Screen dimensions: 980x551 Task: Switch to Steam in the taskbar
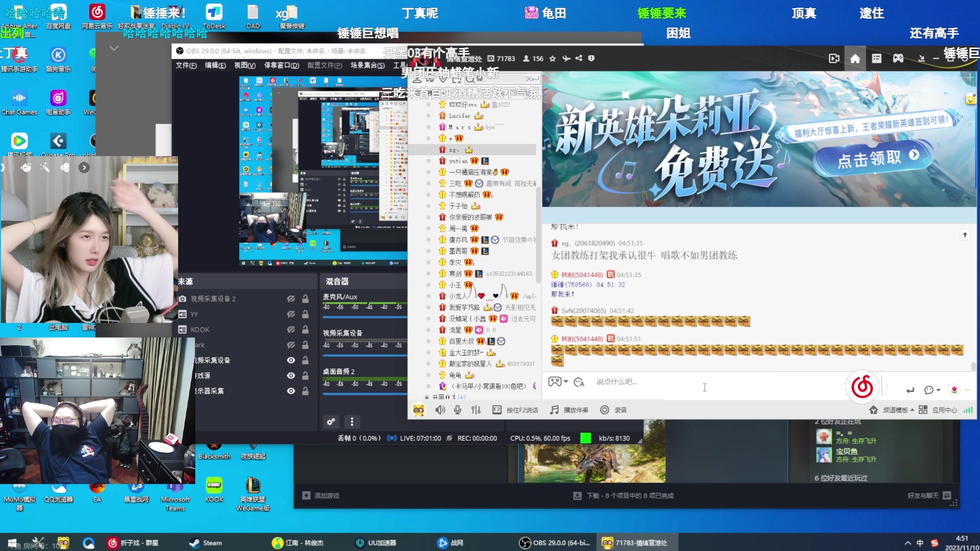coord(206,543)
